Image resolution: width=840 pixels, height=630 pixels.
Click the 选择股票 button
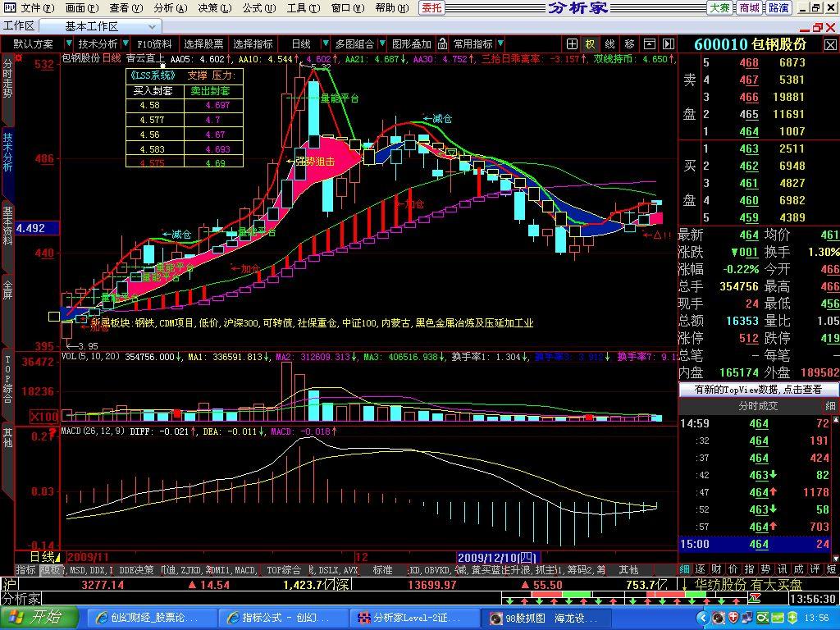click(203, 44)
